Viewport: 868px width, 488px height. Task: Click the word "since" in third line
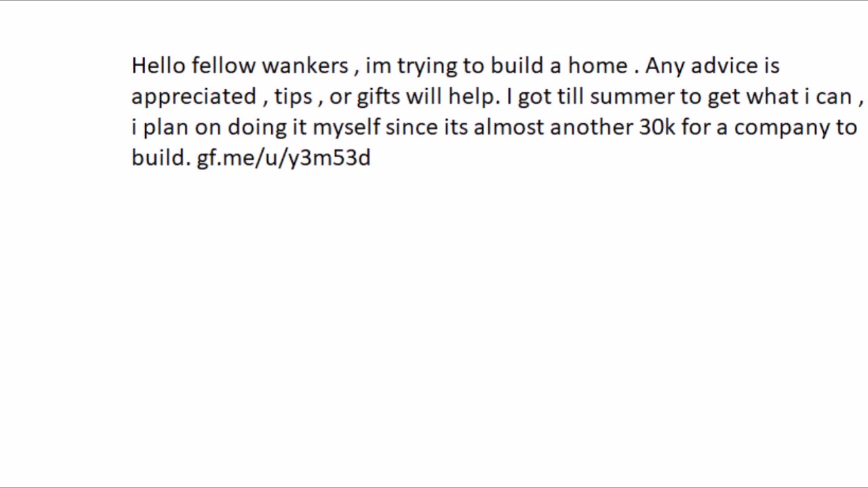[x=412, y=127]
